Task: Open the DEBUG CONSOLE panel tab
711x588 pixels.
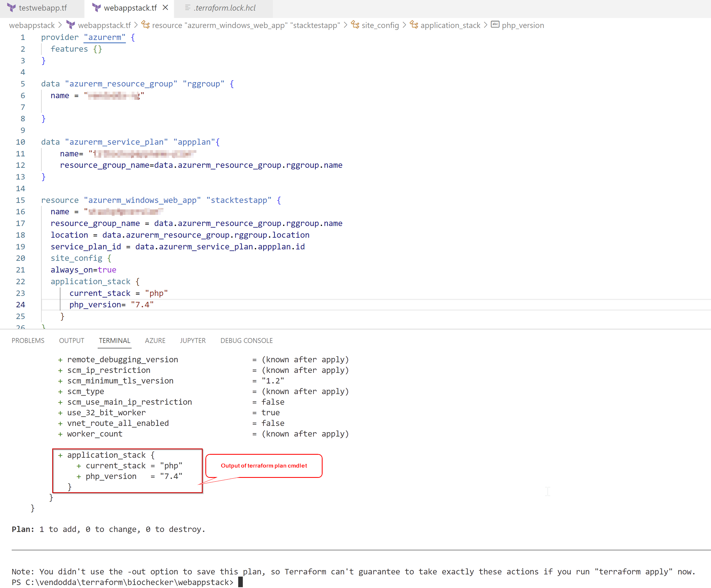Action: click(x=246, y=341)
